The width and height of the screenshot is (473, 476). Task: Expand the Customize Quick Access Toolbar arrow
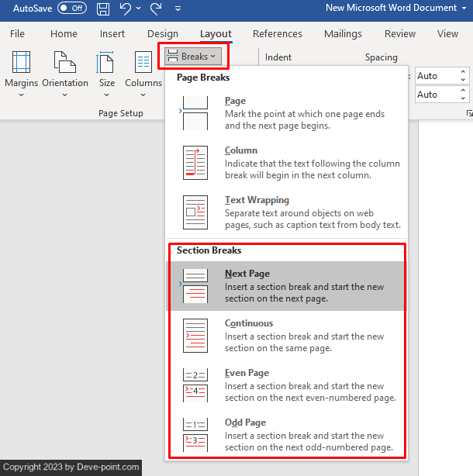178,9
